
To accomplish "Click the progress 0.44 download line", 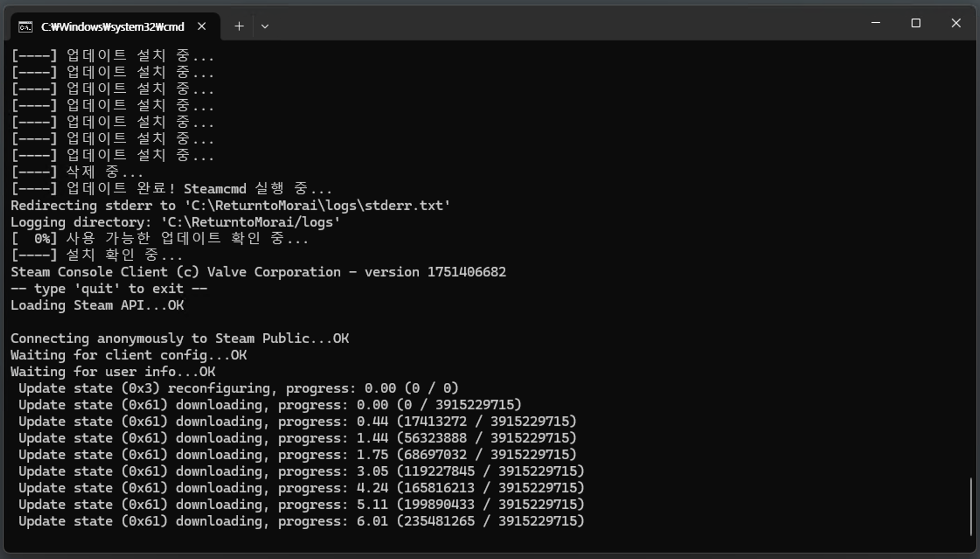I will point(297,422).
